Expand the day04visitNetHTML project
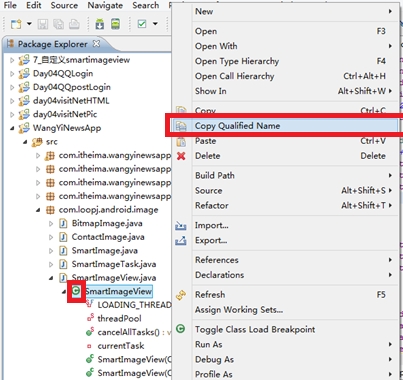The image size is (403, 380). pos(12,101)
